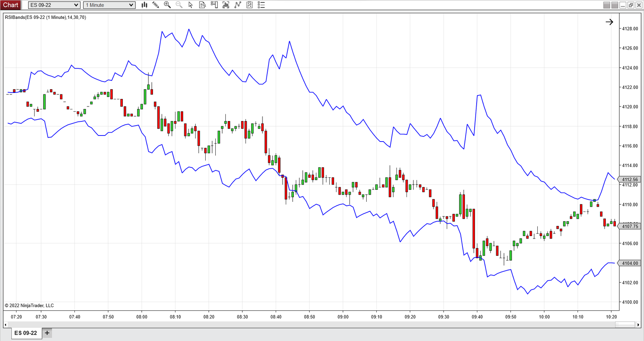The image size is (644, 341).
Task: Click the right arrow to return to latest bar
Action: (x=609, y=22)
